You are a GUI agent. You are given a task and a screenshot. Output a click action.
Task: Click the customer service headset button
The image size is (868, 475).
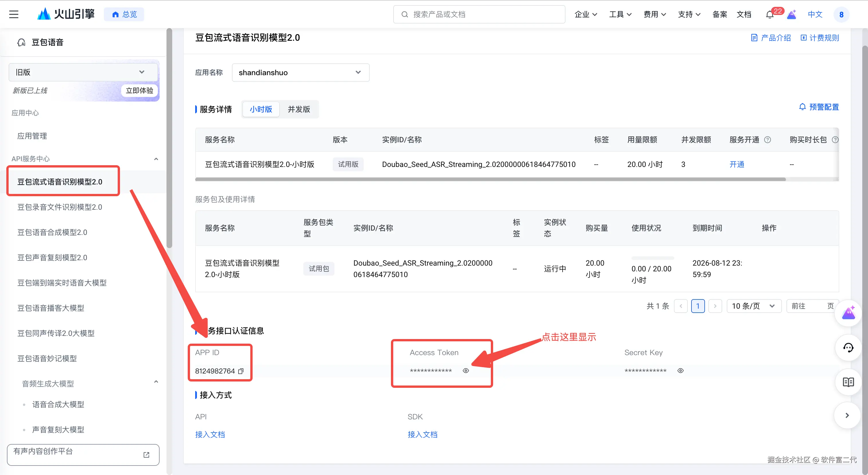(x=848, y=348)
